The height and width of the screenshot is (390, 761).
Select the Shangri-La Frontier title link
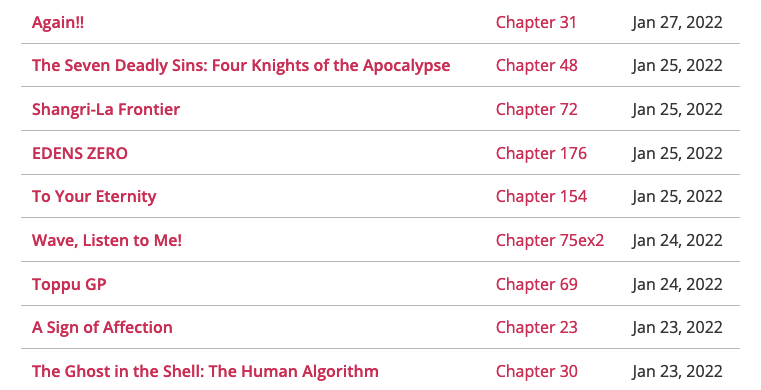coord(106,110)
